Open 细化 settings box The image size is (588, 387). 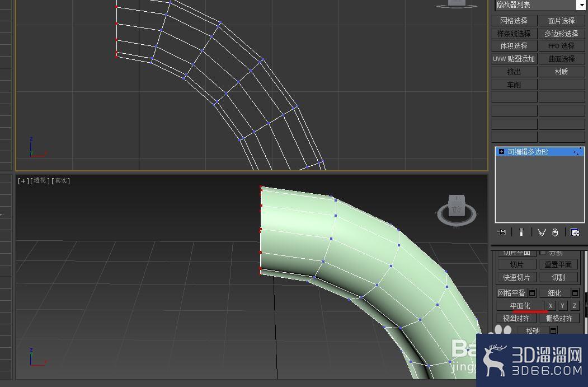coord(575,293)
